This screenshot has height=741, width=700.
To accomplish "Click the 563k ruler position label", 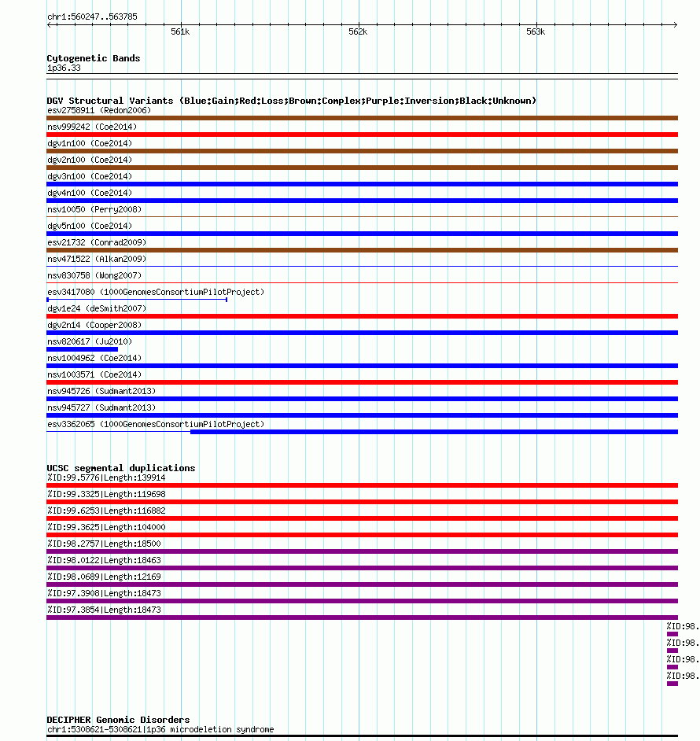I will (x=536, y=31).
